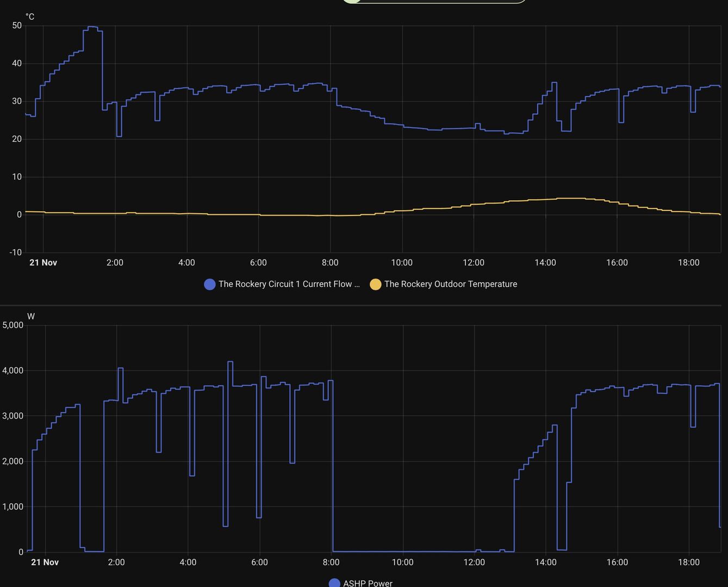Click the yellow Outdoor Temperature legend dot
The image size is (728, 587).
pos(375,284)
